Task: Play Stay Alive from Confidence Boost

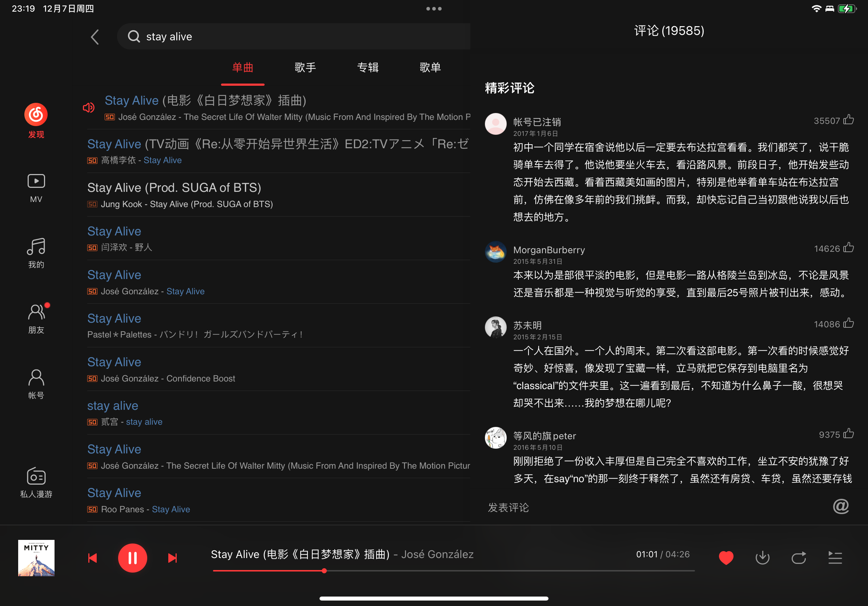Action: pos(279,369)
